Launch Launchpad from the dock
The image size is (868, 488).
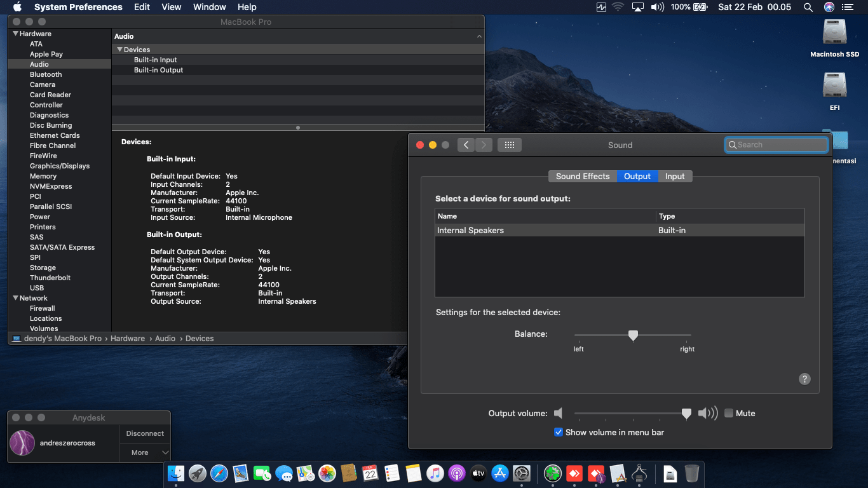coord(198,473)
